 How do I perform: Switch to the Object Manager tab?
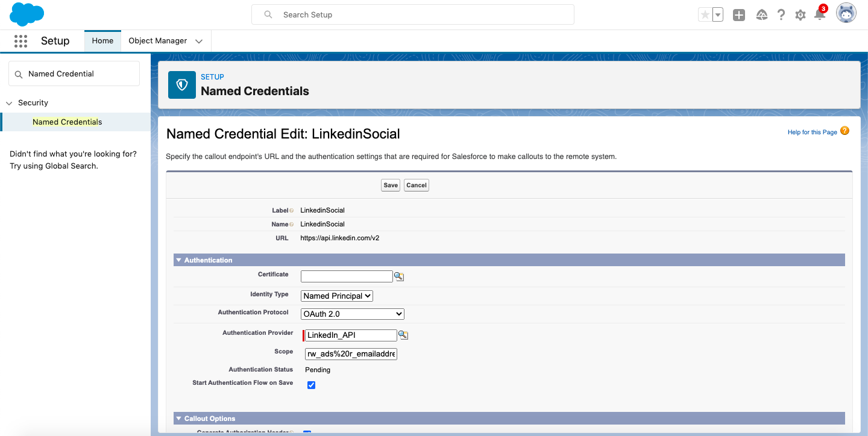coord(158,41)
